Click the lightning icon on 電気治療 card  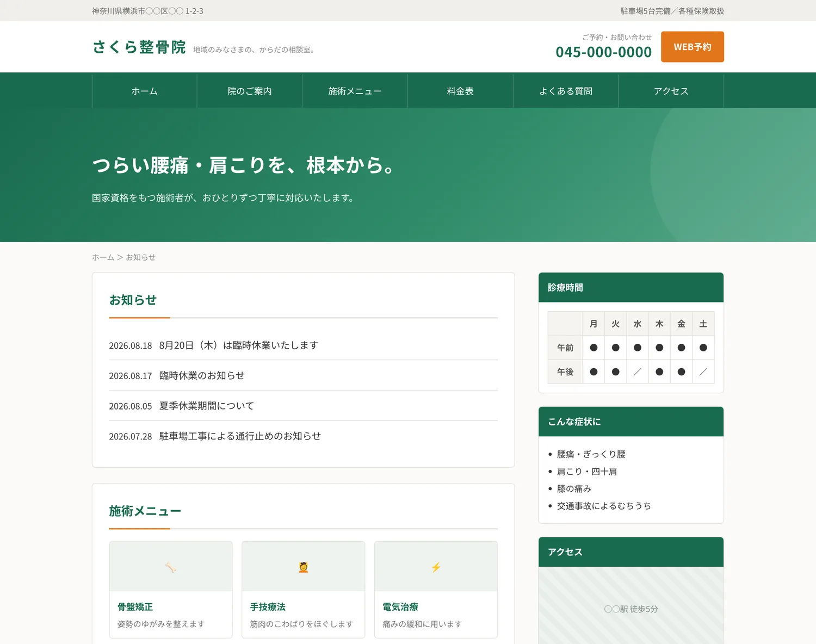(436, 567)
